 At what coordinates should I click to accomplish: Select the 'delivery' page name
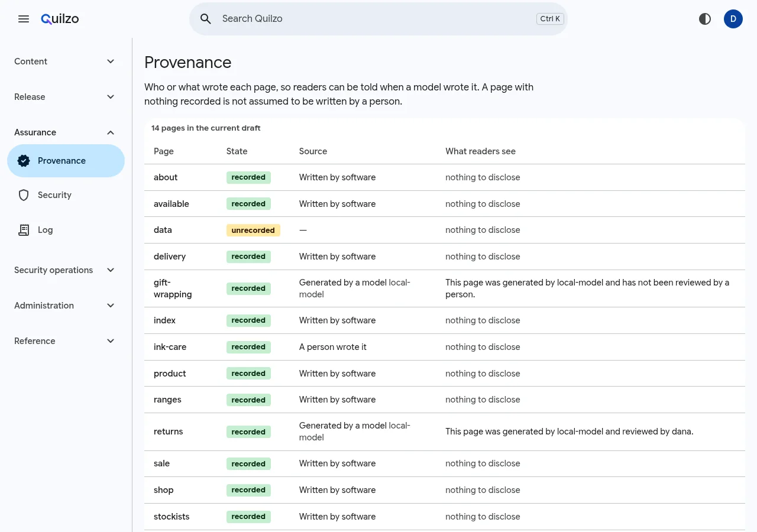pyautogui.click(x=170, y=257)
